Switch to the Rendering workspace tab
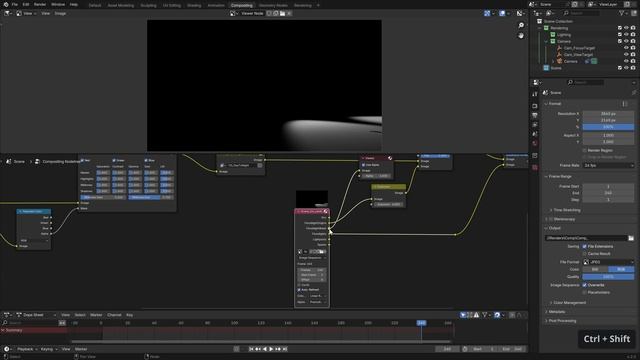Screen dimensions: 640x360 pos(303,5)
